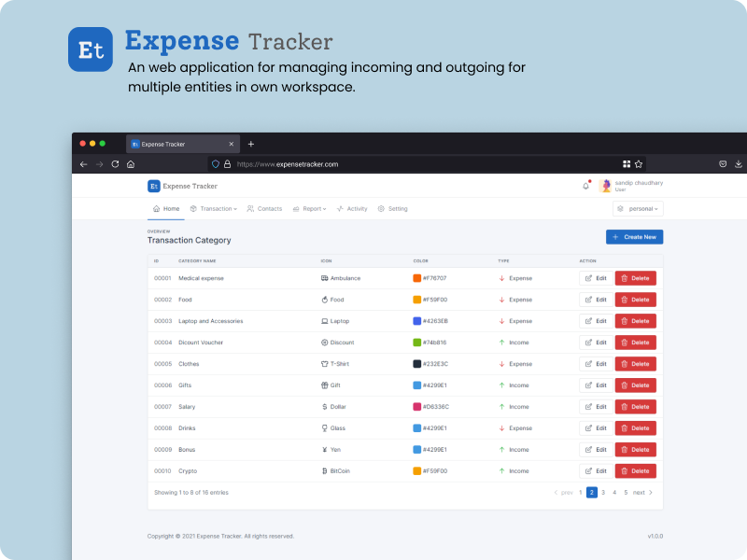Open notifications via the bell icon
This screenshot has height=560, width=747.
pos(584,185)
